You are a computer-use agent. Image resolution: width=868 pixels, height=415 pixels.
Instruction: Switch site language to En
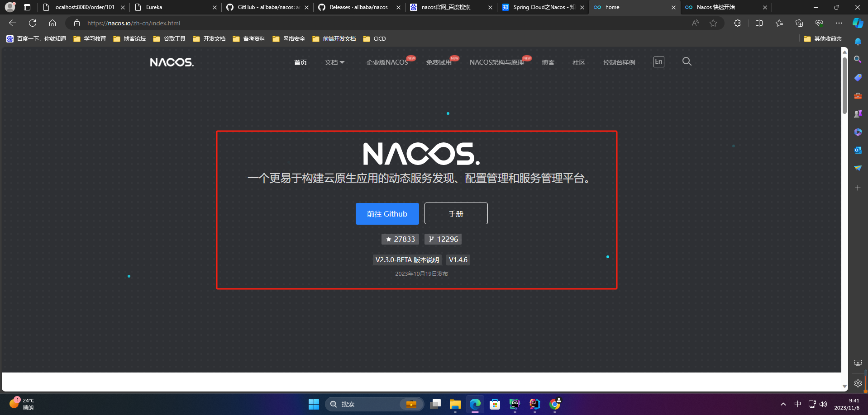pyautogui.click(x=659, y=62)
